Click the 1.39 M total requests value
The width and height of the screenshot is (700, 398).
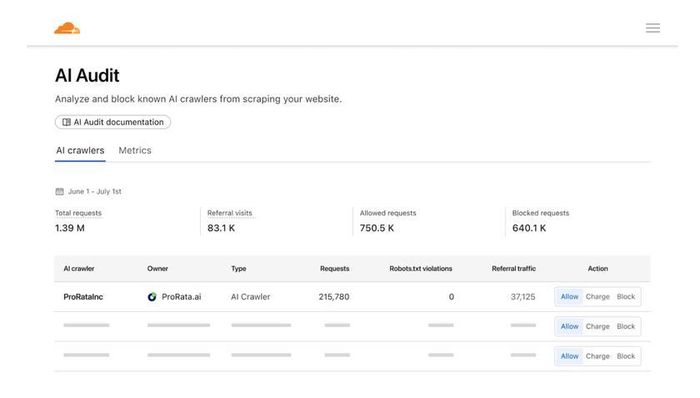(x=70, y=228)
